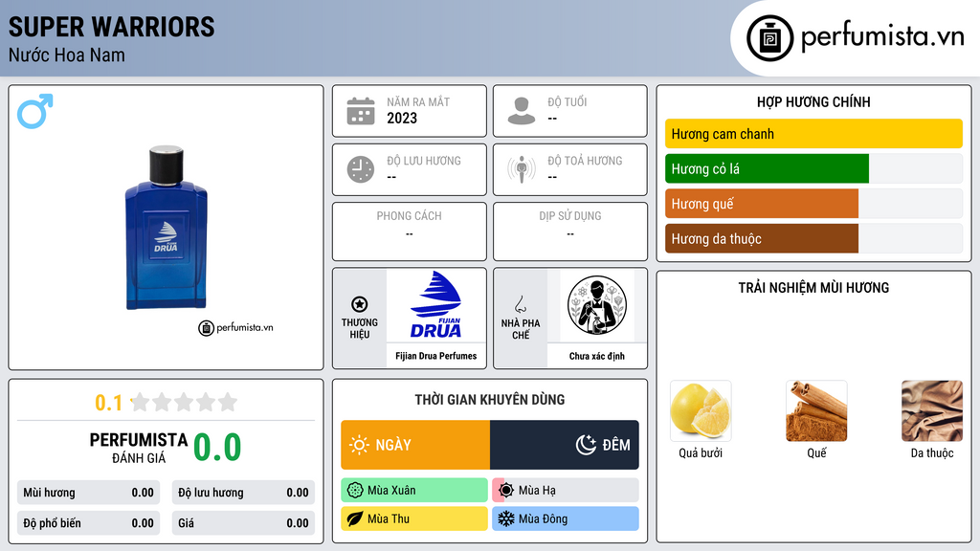Screen dimensions: 980x551
Task: Click the perfumer illustration above Chưa xác định
Action: coord(597,305)
